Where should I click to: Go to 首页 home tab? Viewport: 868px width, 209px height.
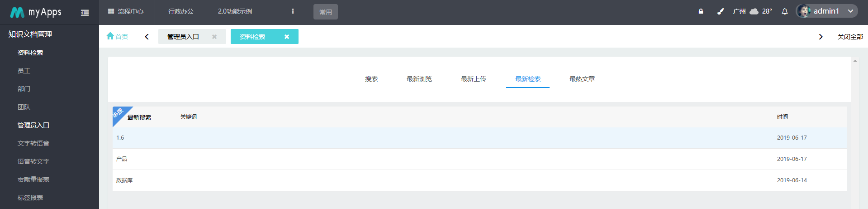point(117,36)
